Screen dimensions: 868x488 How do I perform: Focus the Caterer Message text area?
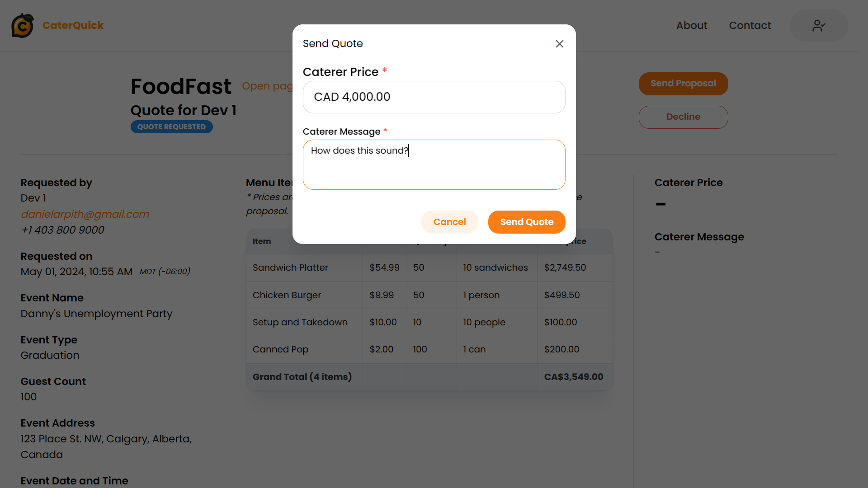click(434, 164)
